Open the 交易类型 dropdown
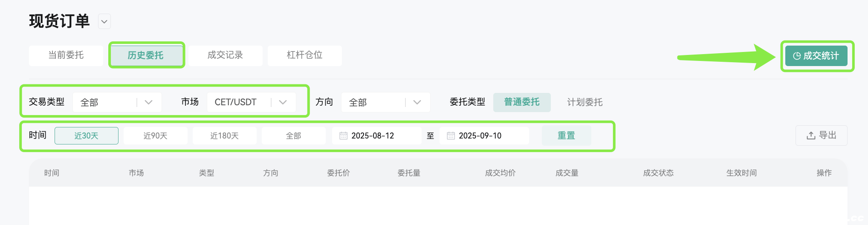868x225 pixels. click(x=117, y=102)
